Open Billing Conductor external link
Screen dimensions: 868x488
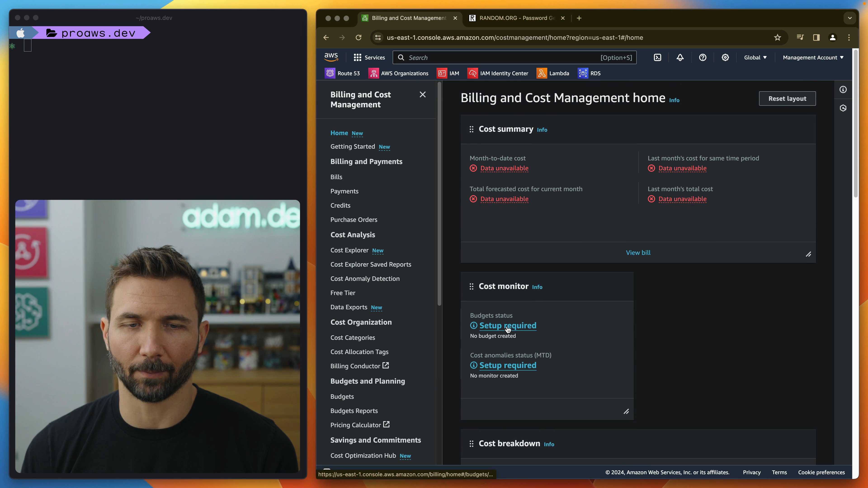[x=360, y=366]
